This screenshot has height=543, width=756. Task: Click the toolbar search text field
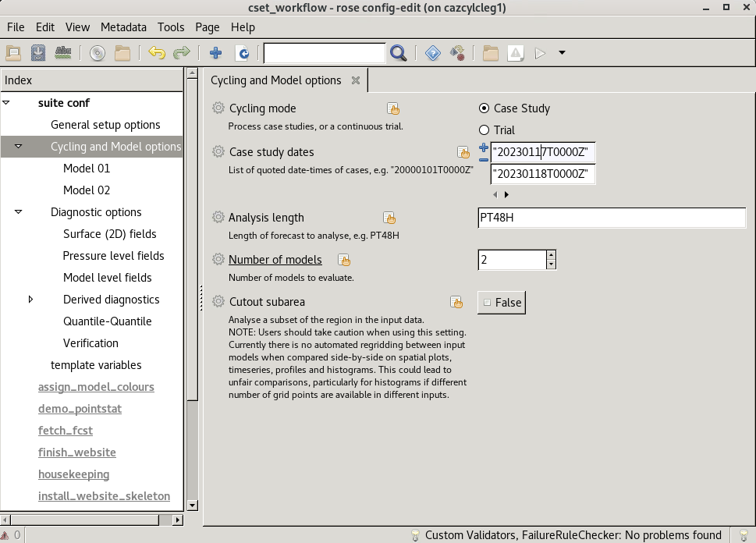pyautogui.click(x=325, y=52)
